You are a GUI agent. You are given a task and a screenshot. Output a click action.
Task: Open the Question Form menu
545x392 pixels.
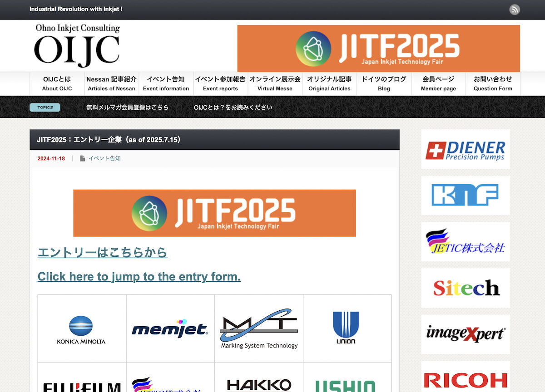[x=493, y=83]
